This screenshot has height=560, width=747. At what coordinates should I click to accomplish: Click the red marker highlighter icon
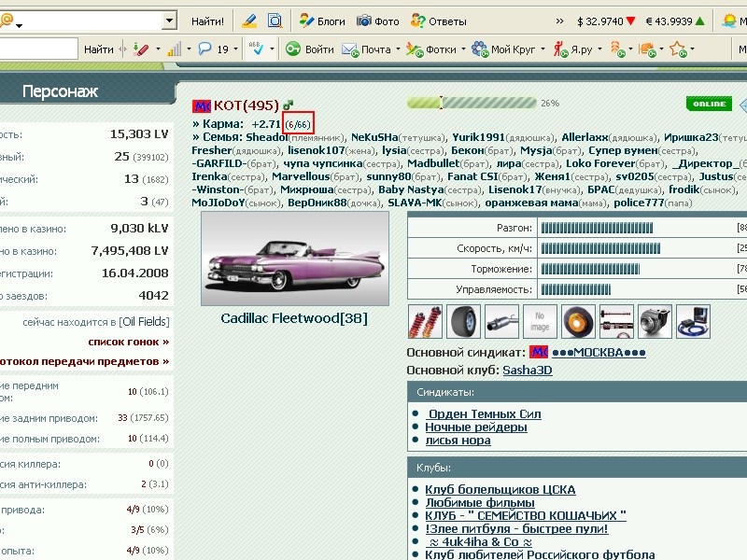(141, 49)
